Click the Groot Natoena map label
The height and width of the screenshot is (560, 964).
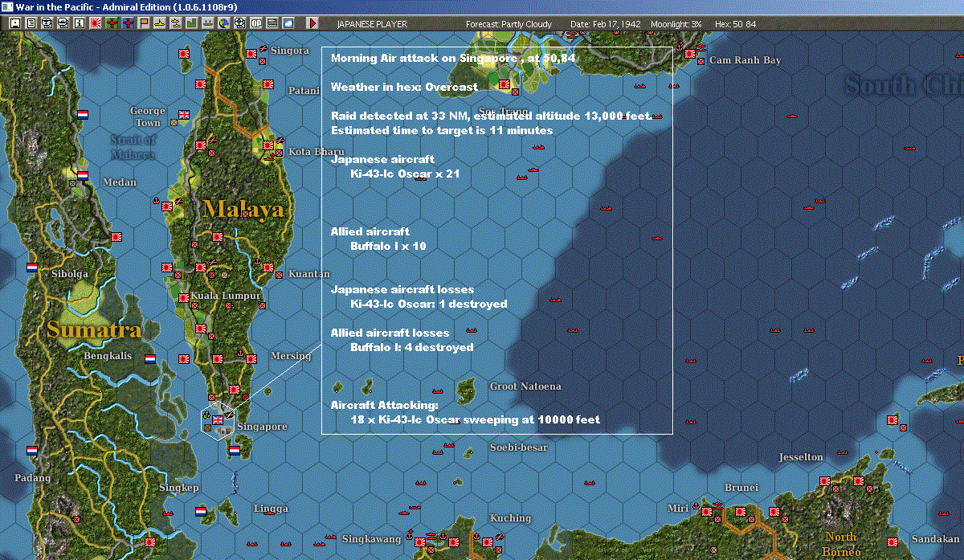coord(525,386)
